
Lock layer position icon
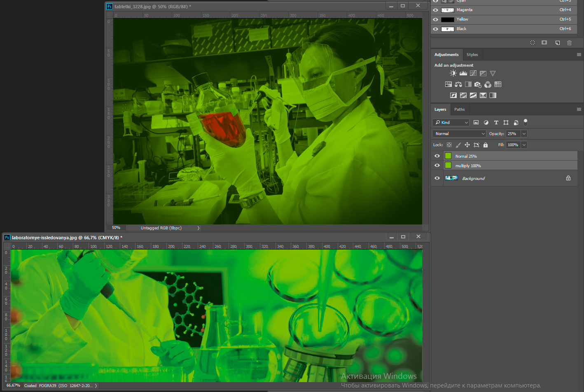(467, 145)
